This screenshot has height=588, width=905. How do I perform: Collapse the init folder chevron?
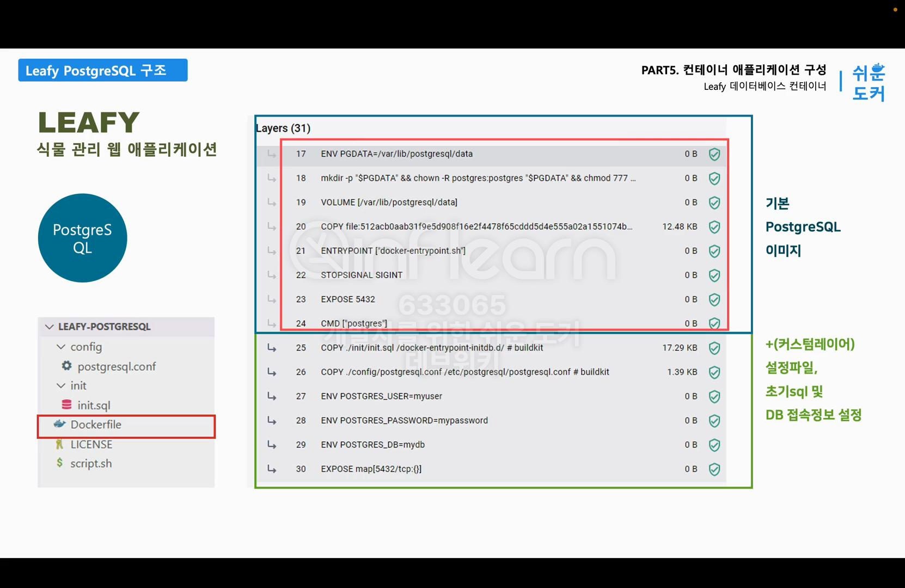click(61, 385)
